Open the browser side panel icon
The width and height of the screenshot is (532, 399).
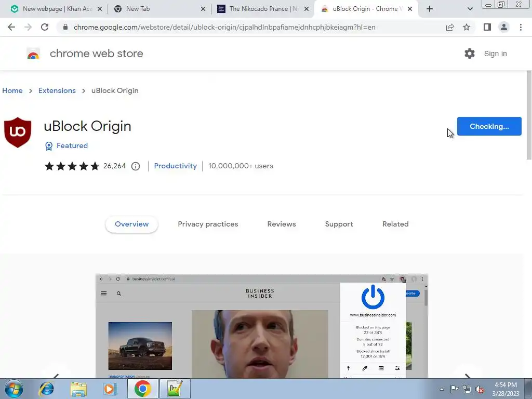pyautogui.click(x=487, y=27)
